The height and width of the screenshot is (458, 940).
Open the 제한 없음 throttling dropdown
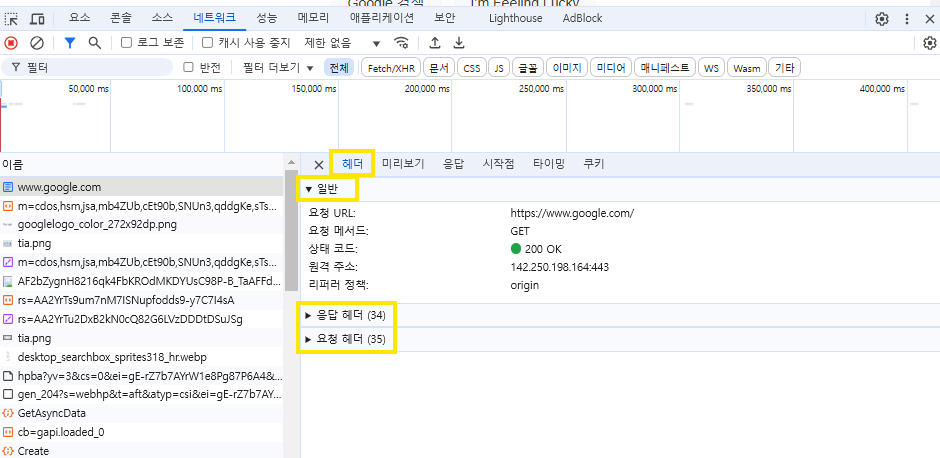click(342, 43)
